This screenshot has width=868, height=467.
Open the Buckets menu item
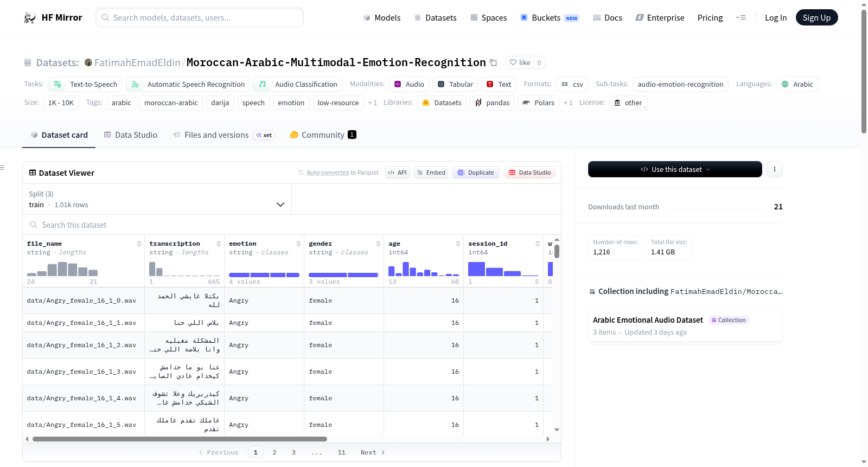(x=550, y=18)
